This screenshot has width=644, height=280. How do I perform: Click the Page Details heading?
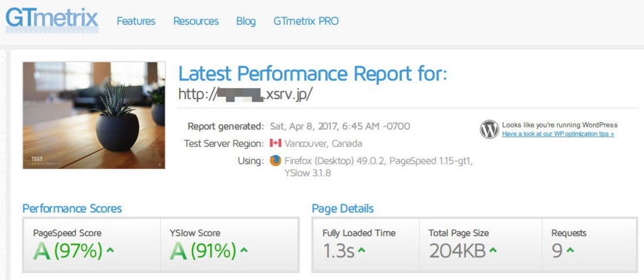[343, 208]
